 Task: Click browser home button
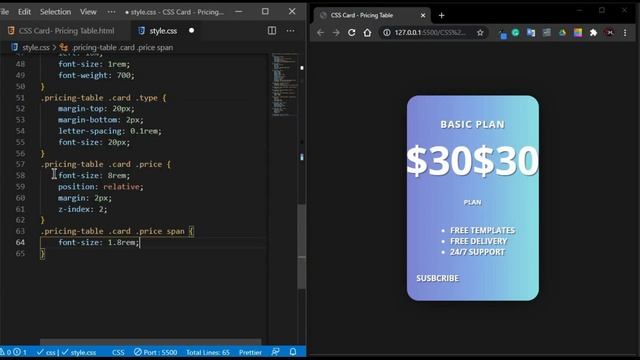[x=367, y=33]
